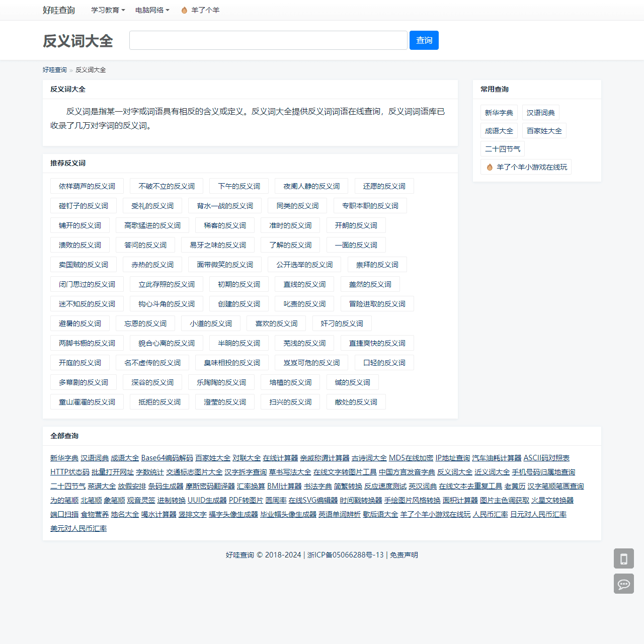This screenshot has height=644, width=644.
Task: Open the 依样葫芦的反义词 tag
Action: [87, 186]
